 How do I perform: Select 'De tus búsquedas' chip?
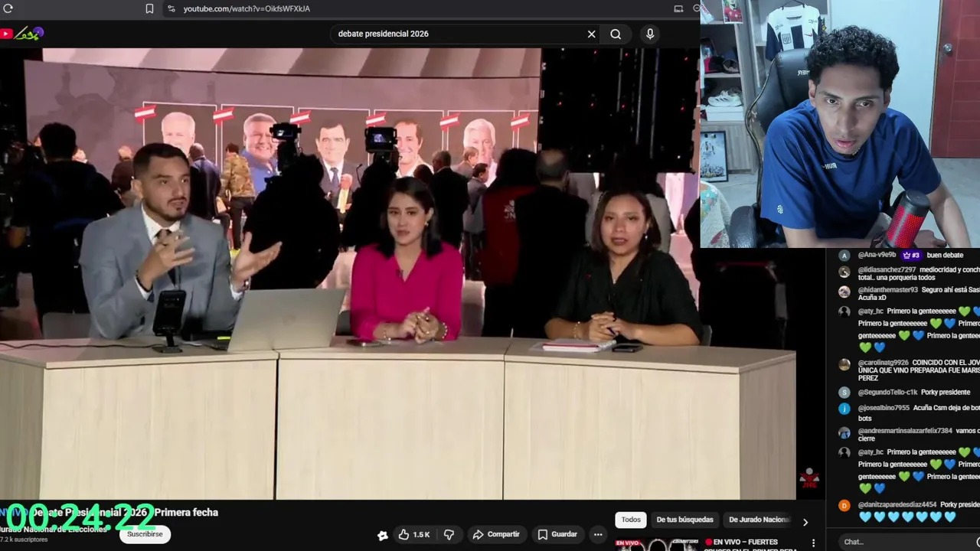coord(684,520)
